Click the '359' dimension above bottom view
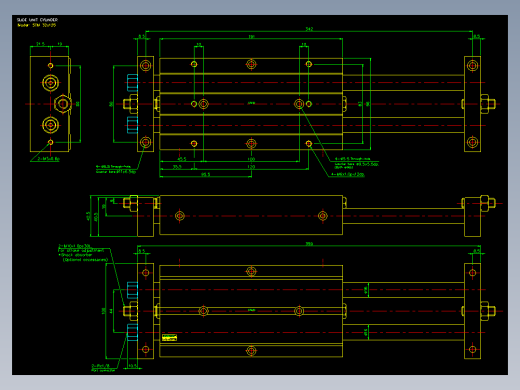 coord(309,244)
